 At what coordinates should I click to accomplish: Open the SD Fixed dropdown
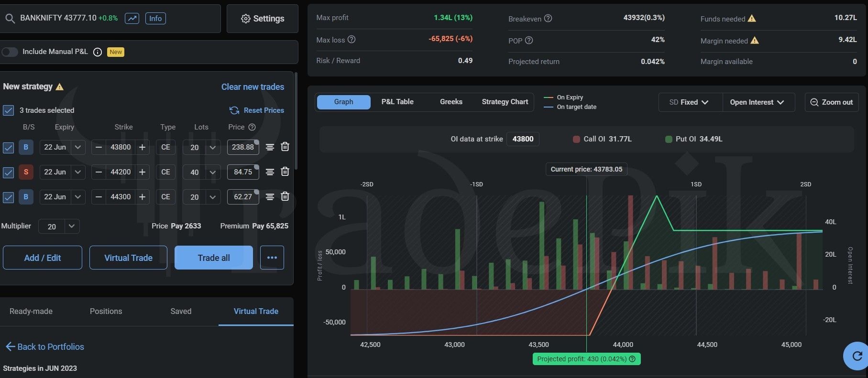690,102
